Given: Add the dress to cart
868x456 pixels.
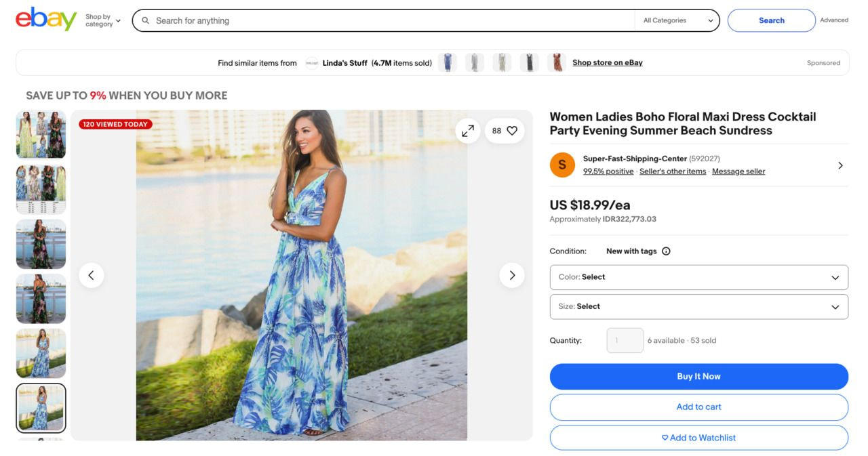Looking at the screenshot, I should (698, 407).
